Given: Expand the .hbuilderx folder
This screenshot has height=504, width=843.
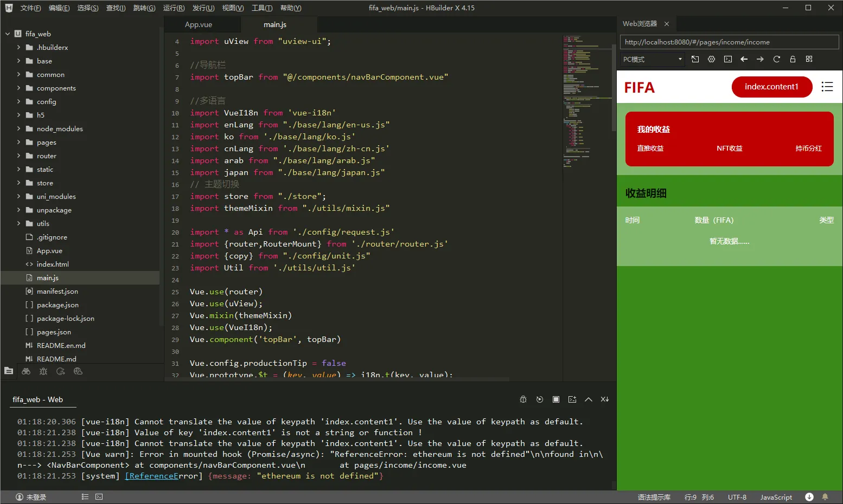Looking at the screenshot, I should pyautogui.click(x=18, y=47).
